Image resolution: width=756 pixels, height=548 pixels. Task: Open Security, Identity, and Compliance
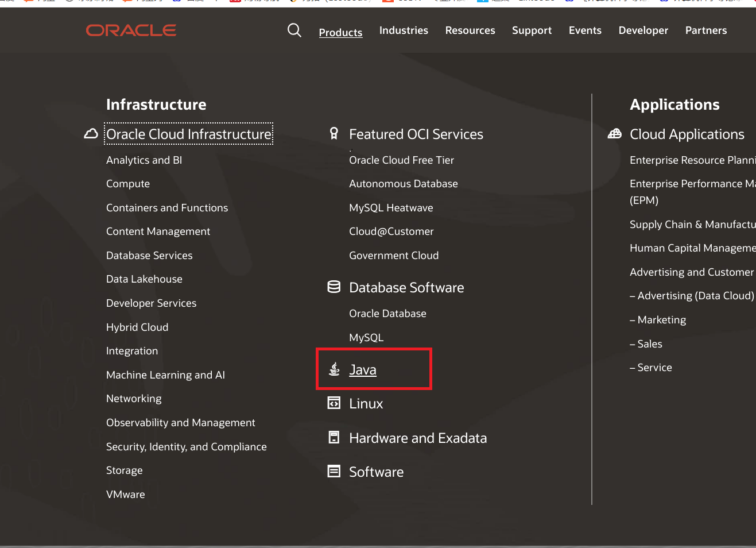tap(187, 447)
